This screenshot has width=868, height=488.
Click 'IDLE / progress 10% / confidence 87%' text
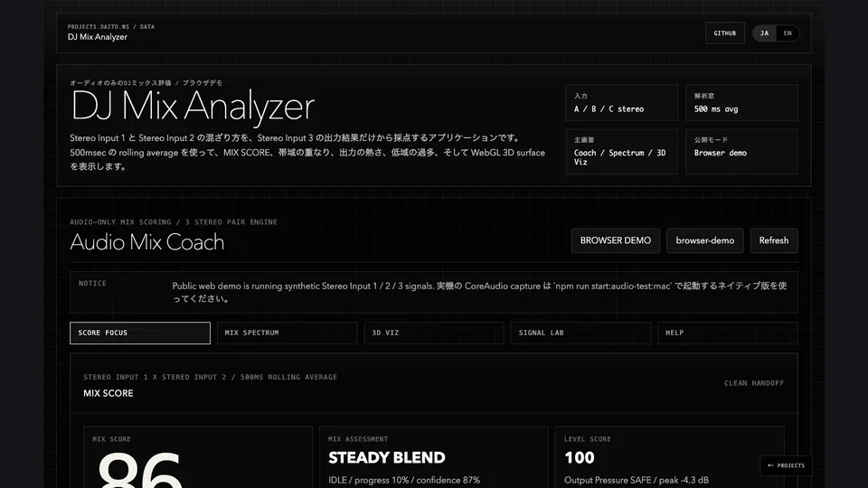click(x=404, y=480)
